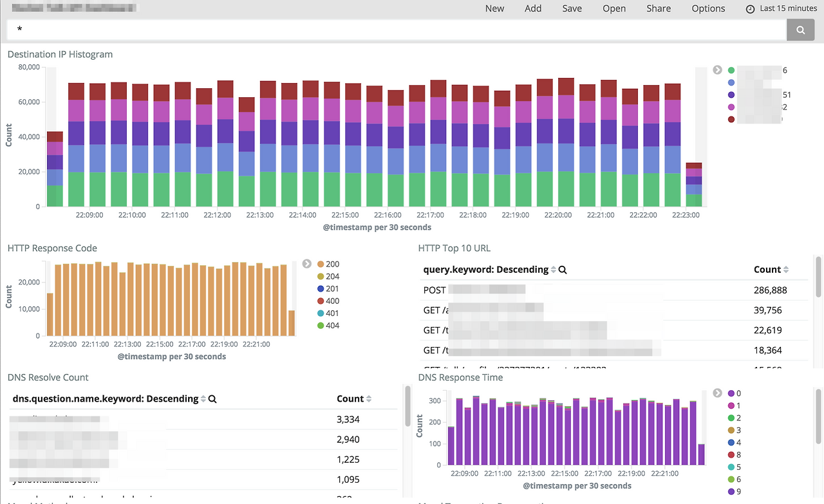This screenshot has width=824, height=504.
Task: Open the time picker clock icon
Action: tap(750, 9)
